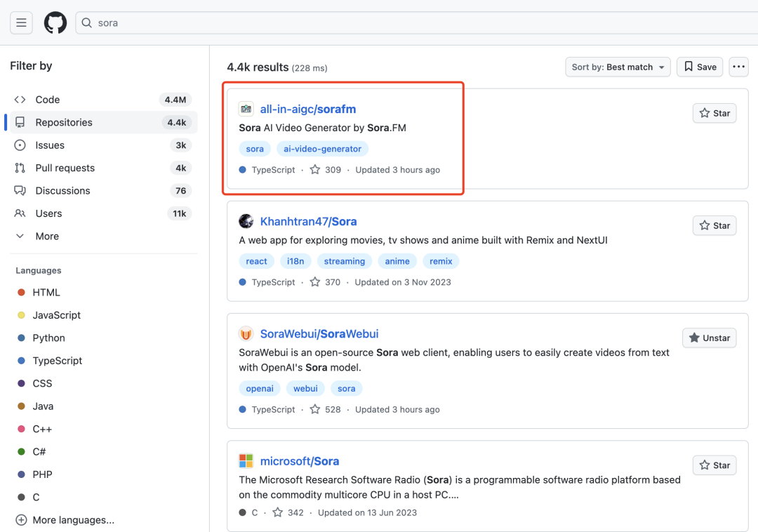
Task: View the 370 stargazers of Khanhtran47/Sora
Action: click(x=326, y=281)
